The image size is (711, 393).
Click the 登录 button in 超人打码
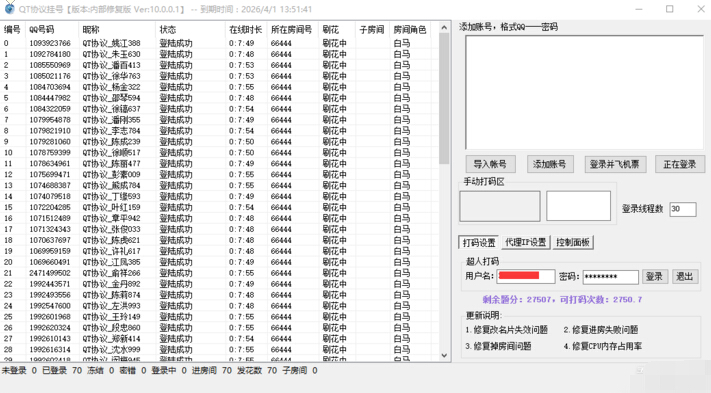point(654,277)
